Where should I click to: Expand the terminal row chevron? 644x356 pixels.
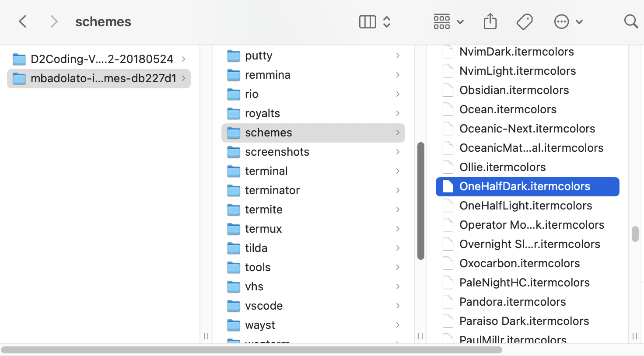click(x=398, y=171)
